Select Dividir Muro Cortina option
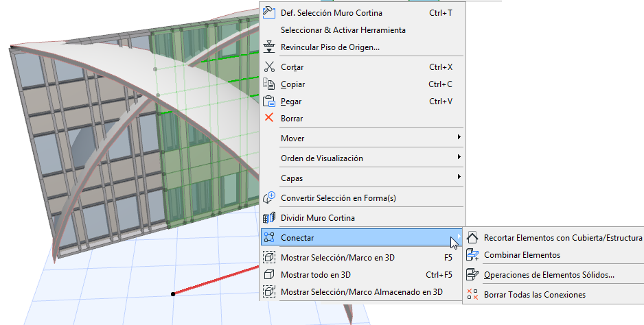The width and height of the screenshot is (644, 325). [x=363, y=218]
